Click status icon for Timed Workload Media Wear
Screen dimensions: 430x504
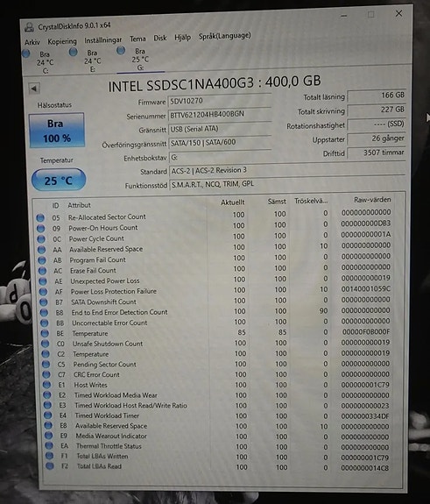pyautogui.click(x=47, y=395)
